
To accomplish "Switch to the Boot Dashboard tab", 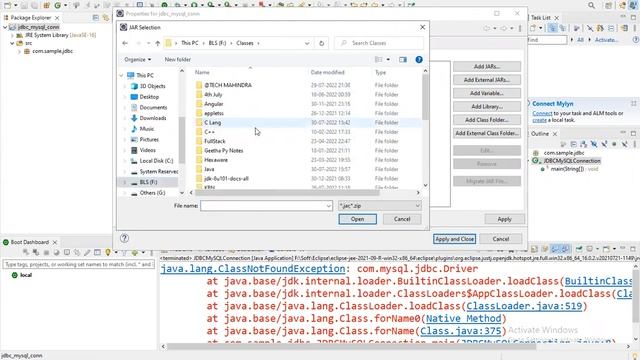I will 29,242.
